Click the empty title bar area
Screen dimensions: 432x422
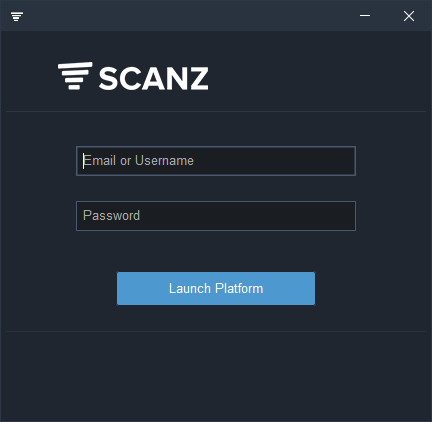(x=190, y=16)
